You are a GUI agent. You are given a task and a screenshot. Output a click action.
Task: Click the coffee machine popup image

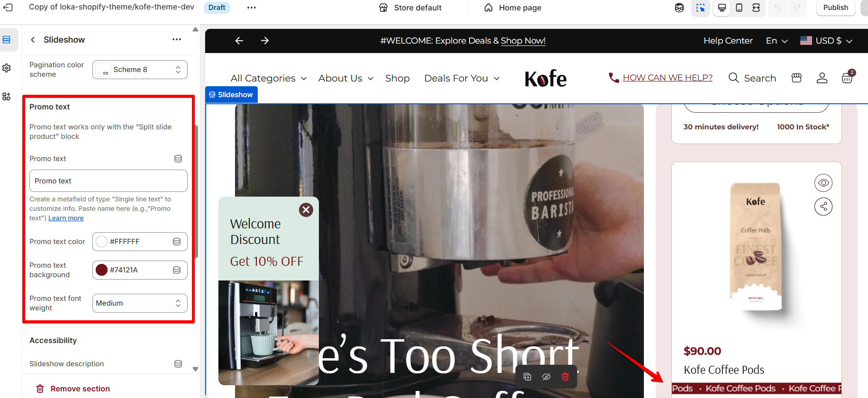pos(268,332)
